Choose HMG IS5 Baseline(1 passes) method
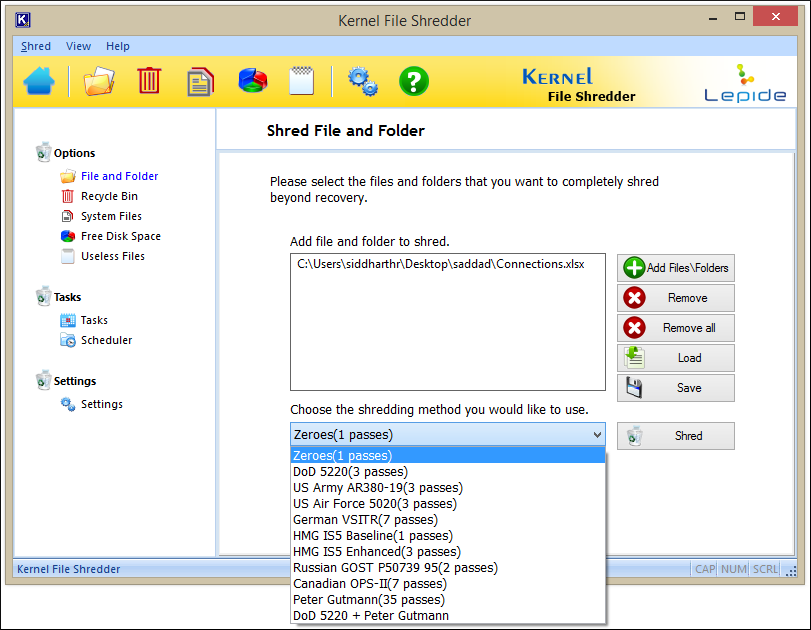Screen dimensions: 811x630 448,536
